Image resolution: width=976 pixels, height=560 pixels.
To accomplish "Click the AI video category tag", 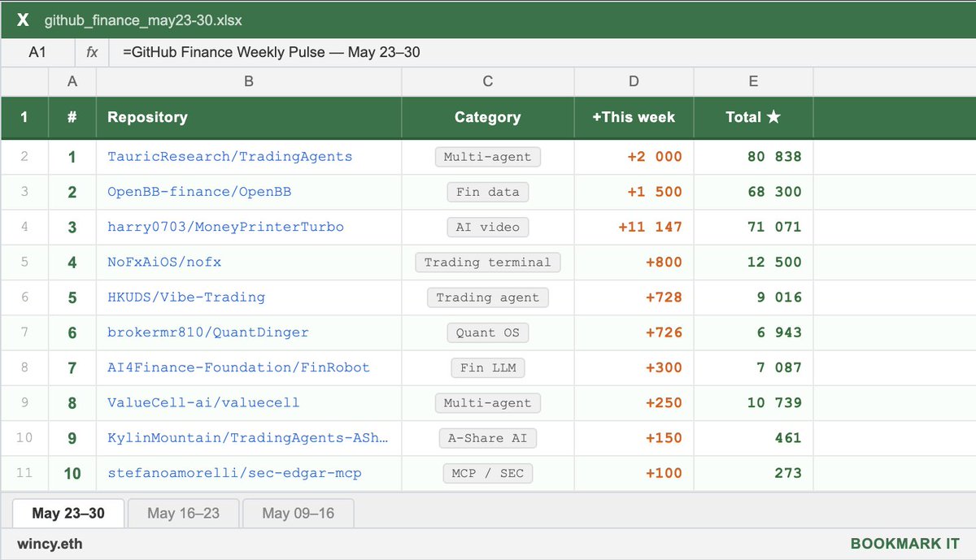I will (x=488, y=227).
